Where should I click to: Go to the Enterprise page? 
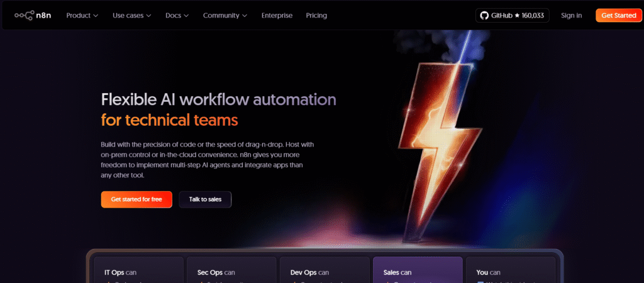277,15
